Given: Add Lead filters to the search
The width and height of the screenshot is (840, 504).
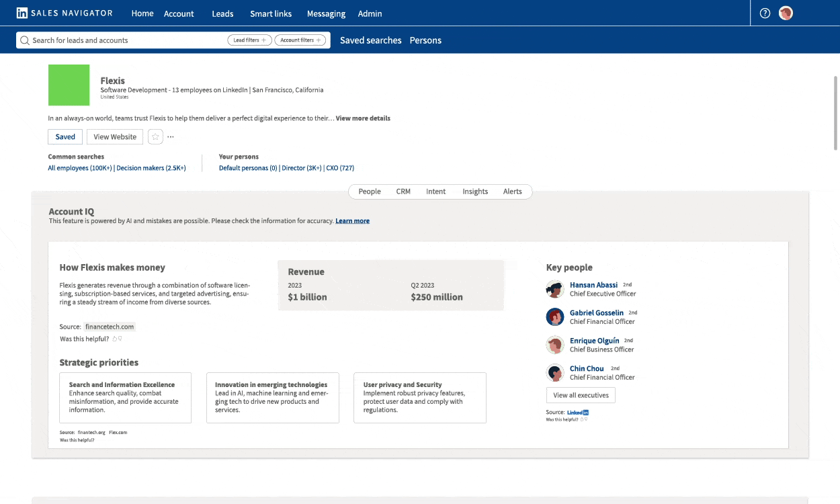Looking at the screenshot, I should tap(249, 40).
